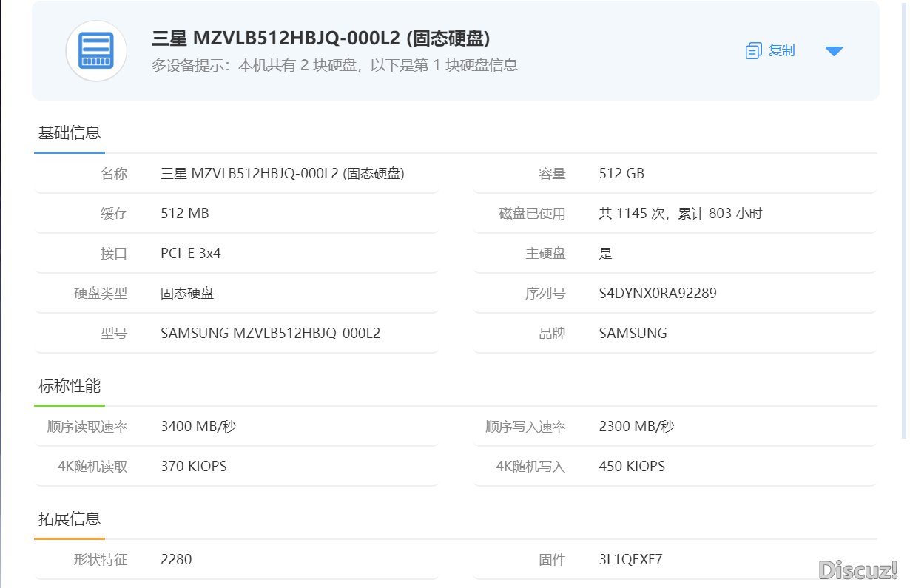Select the 基础信息 section heading

pyautogui.click(x=70, y=133)
